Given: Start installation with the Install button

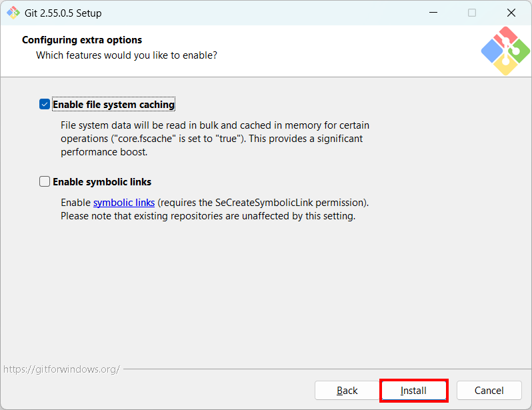Looking at the screenshot, I should coord(413,390).
